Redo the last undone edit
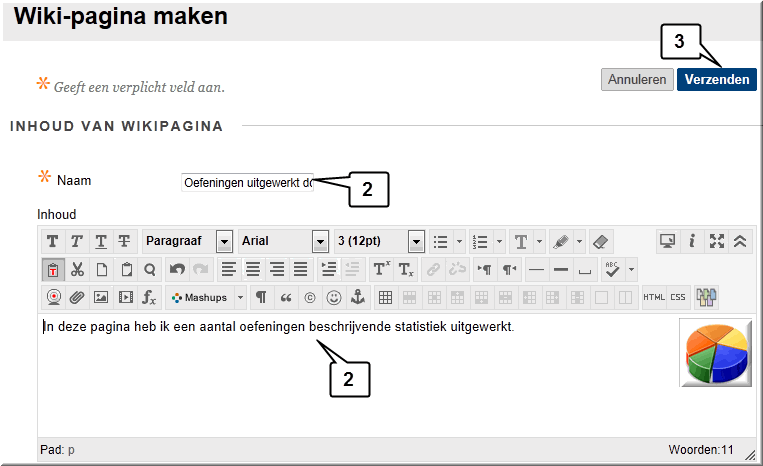The height and width of the screenshot is (466, 763). pyautogui.click(x=200, y=269)
